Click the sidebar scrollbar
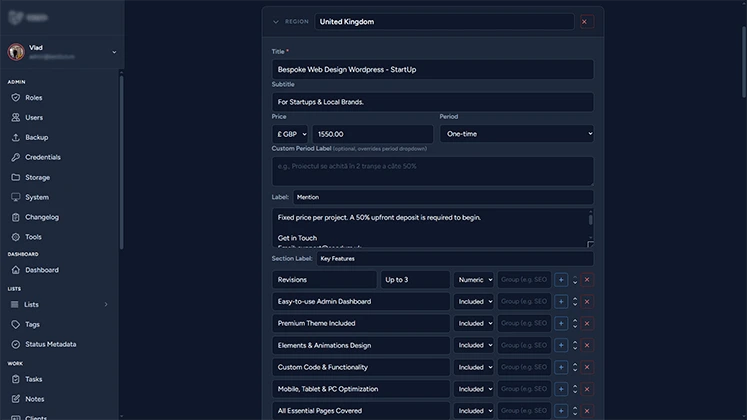 pos(121,162)
